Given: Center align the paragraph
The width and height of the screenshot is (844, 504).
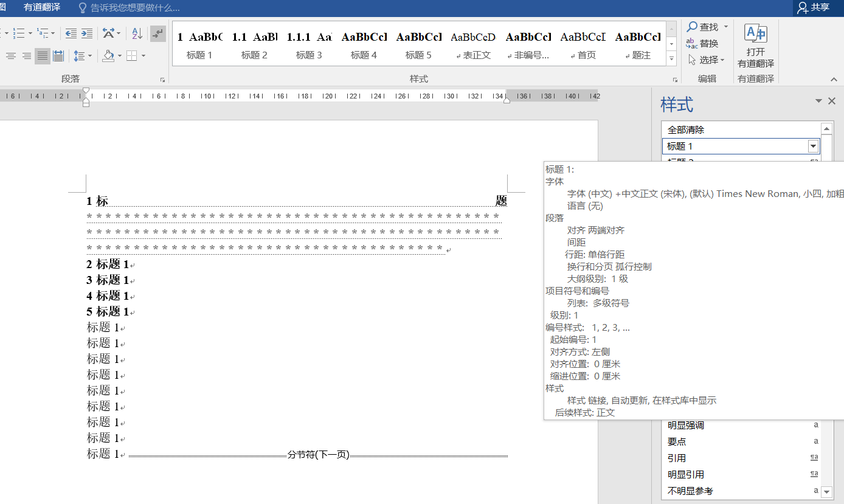Looking at the screenshot, I should tap(11, 56).
